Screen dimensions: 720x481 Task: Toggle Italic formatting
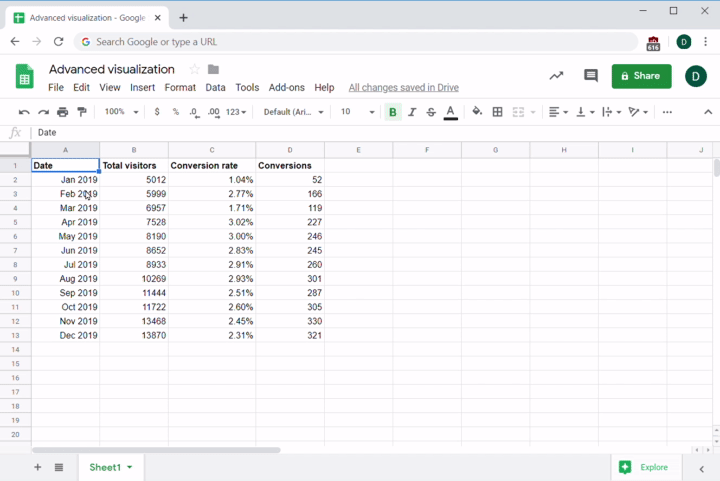tap(412, 112)
